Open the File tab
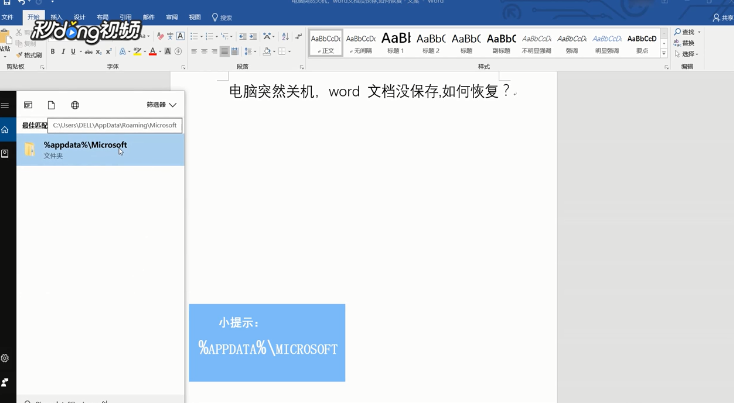This screenshot has width=734, height=403. coord(7,17)
